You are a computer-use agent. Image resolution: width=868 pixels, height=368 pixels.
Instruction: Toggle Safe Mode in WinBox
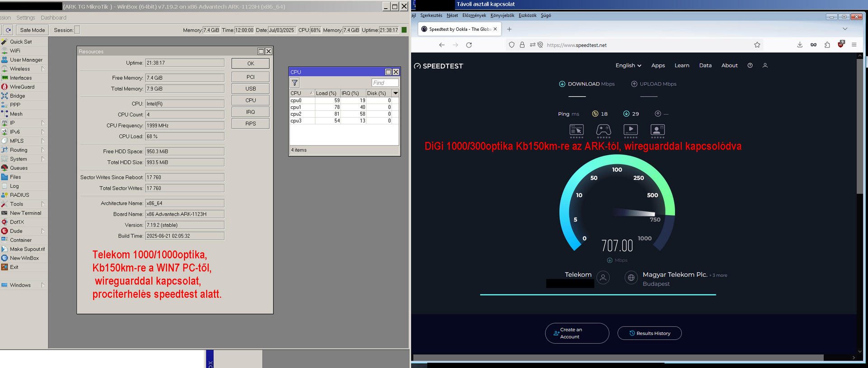[x=33, y=30]
